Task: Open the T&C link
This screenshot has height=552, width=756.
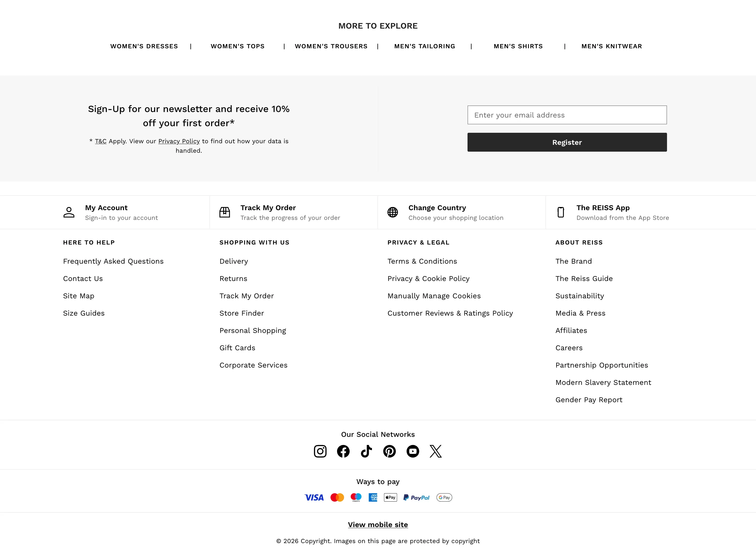Action: tap(101, 141)
